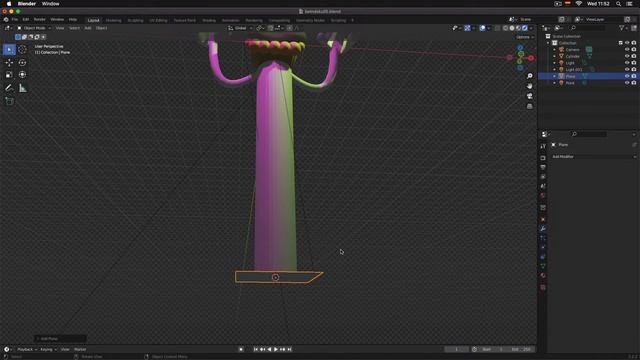Select the Select Box tool
Viewport: 640px width, 360px height.
coord(9,49)
